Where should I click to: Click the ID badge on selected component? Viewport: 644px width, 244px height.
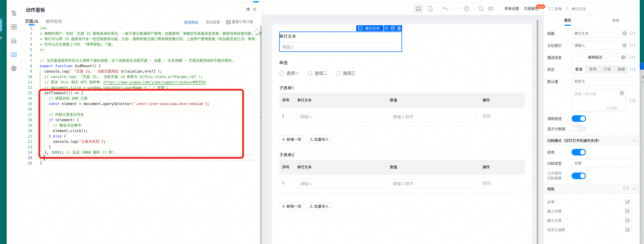pyautogui.click(x=387, y=28)
